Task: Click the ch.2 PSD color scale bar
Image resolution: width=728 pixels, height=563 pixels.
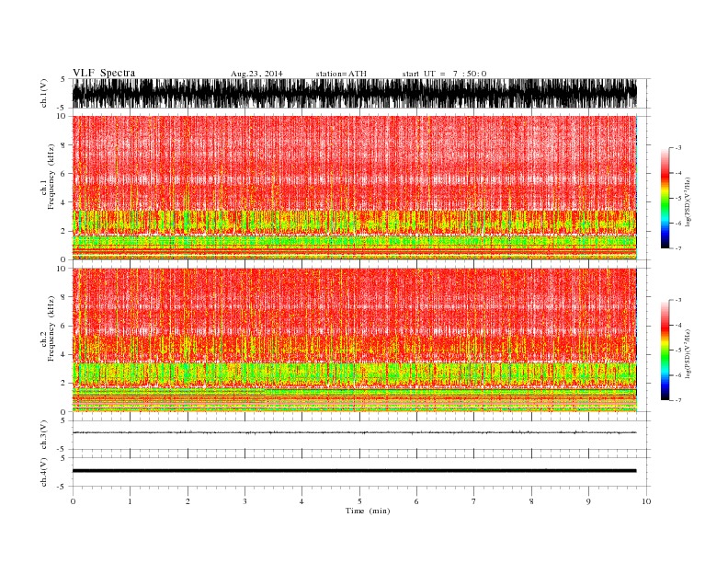Action: [x=665, y=350]
